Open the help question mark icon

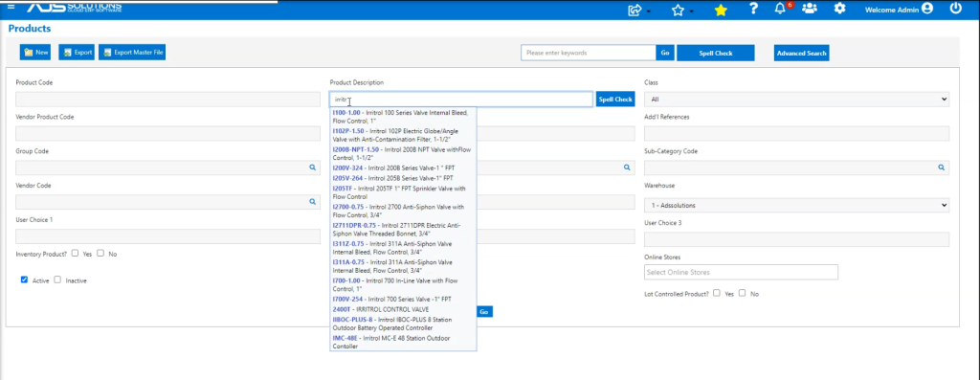coord(754,9)
